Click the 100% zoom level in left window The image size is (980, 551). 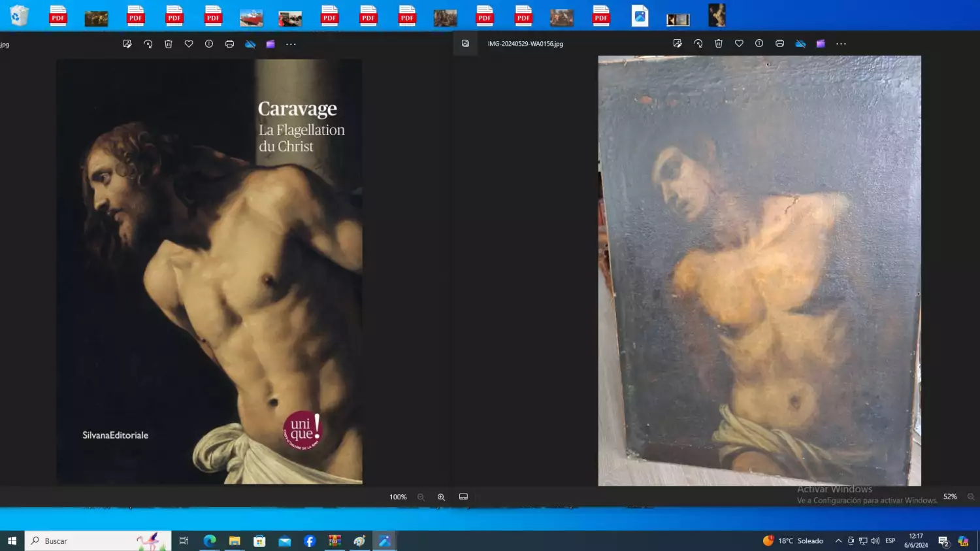tap(398, 497)
